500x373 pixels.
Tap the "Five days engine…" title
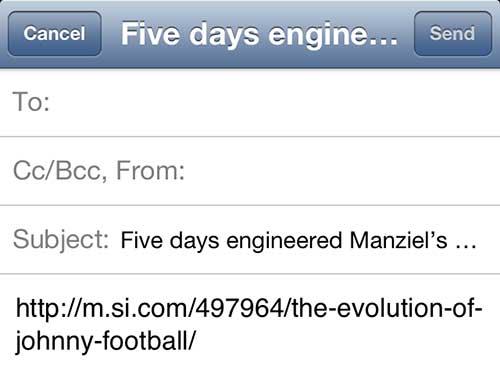coord(259,35)
